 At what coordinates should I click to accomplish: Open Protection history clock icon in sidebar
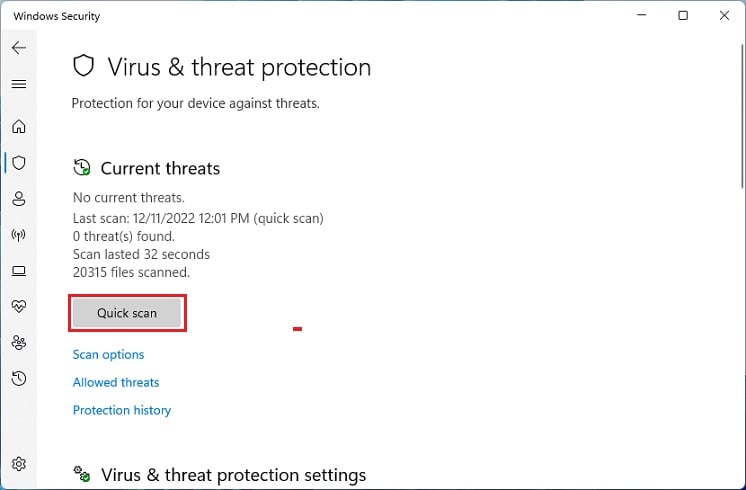(19, 378)
